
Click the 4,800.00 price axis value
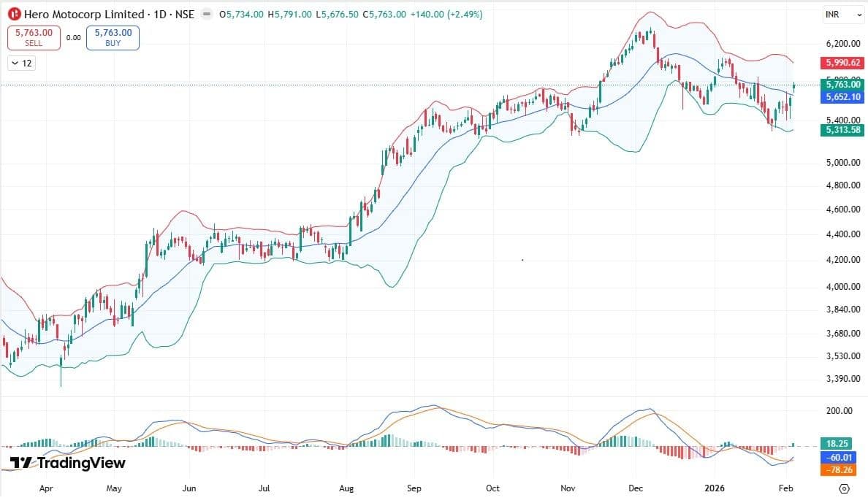point(843,185)
